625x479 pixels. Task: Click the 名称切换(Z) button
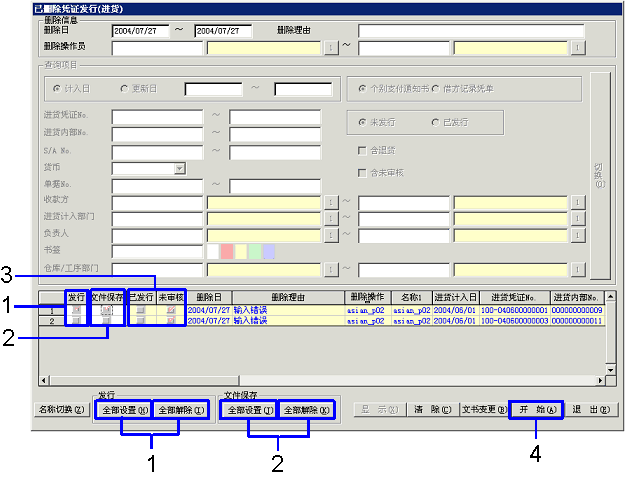tap(61, 410)
